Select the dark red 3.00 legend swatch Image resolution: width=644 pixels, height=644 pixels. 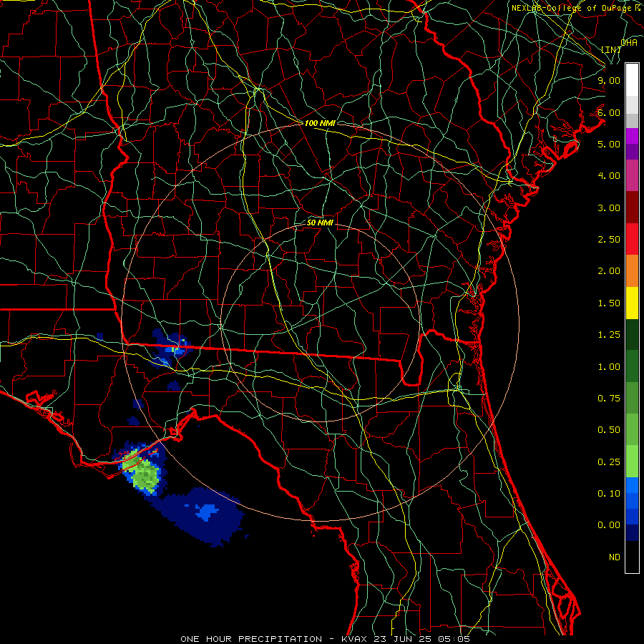(632, 208)
